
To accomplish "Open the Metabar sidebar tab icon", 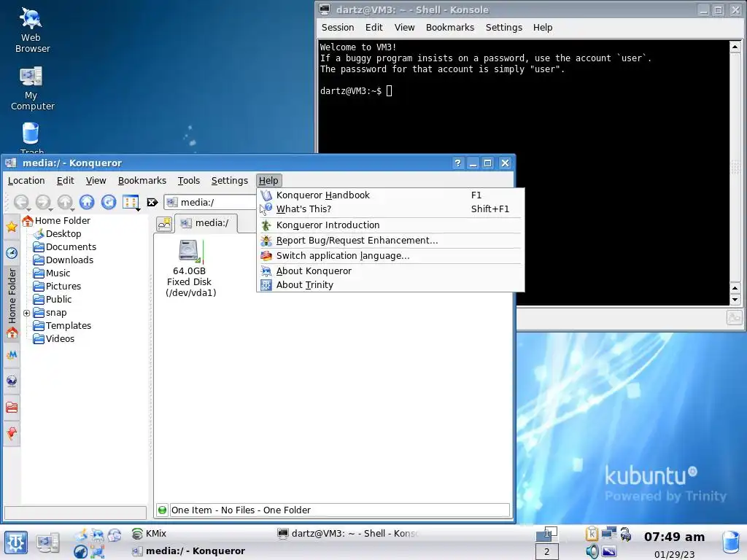I will 12,355.
